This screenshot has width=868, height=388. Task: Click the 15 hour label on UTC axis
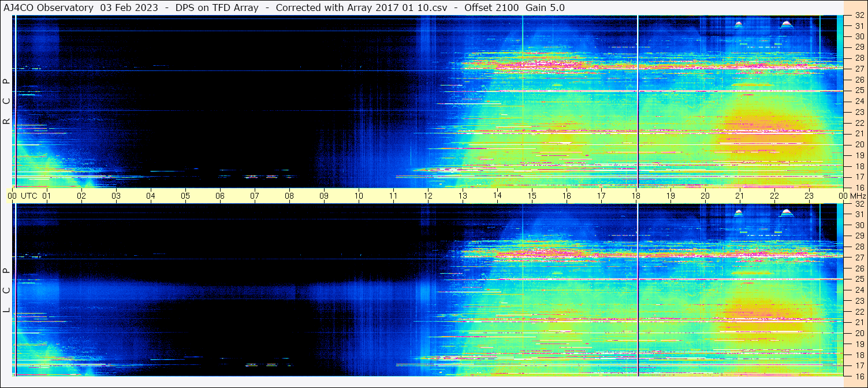(532, 196)
